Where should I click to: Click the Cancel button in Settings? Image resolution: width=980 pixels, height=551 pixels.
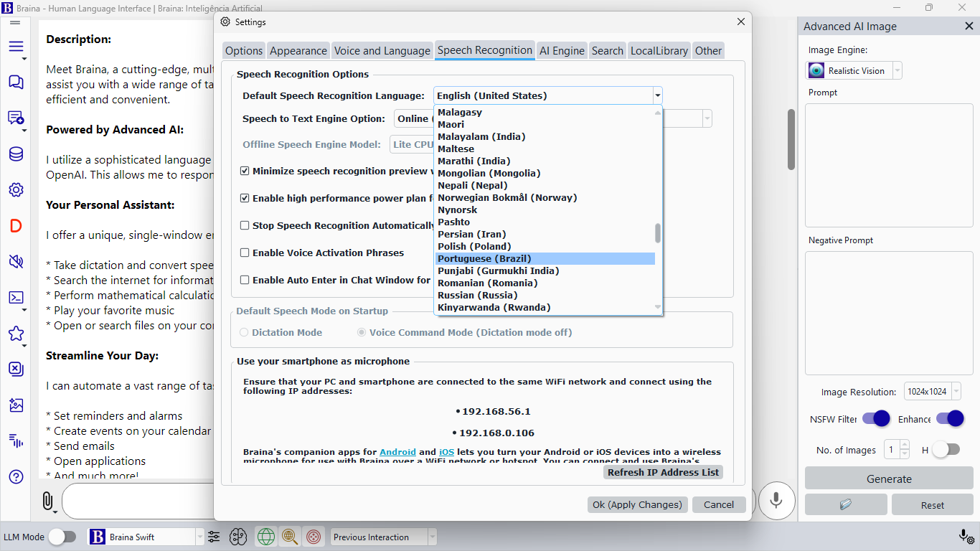tap(719, 504)
